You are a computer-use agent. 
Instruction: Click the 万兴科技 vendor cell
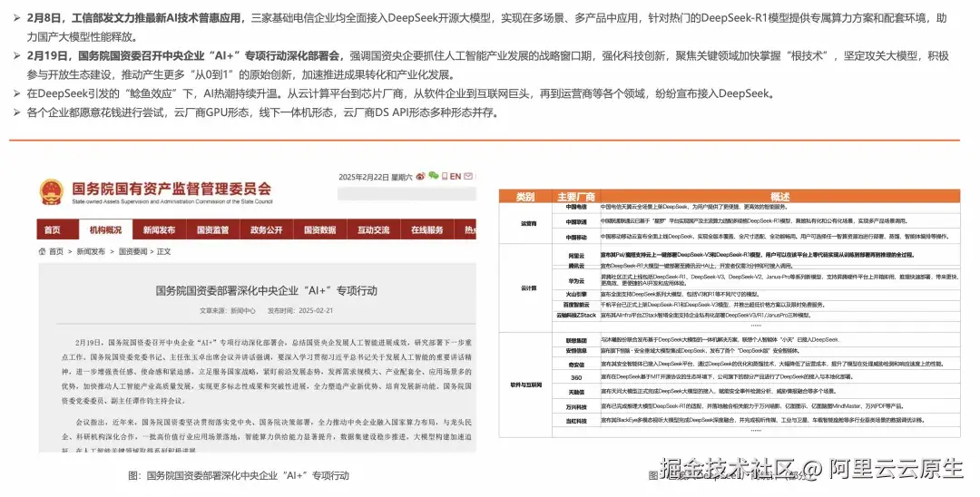point(576,407)
